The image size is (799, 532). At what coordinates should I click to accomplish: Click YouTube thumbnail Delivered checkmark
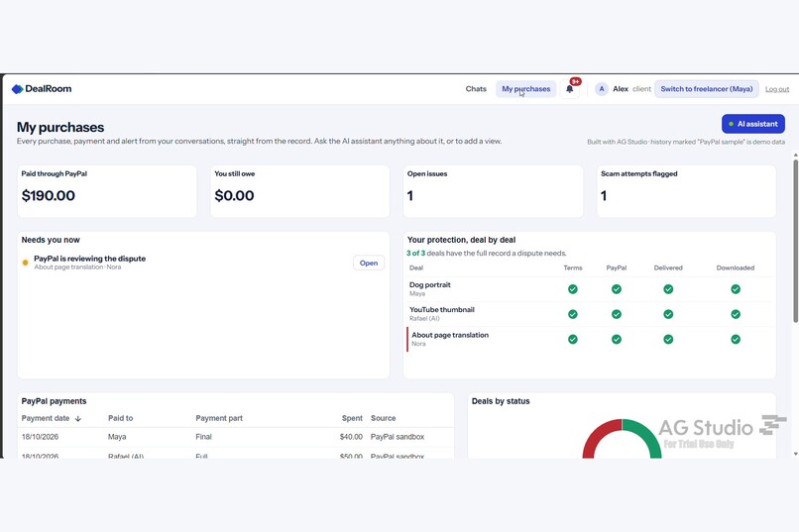click(x=668, y=314)
